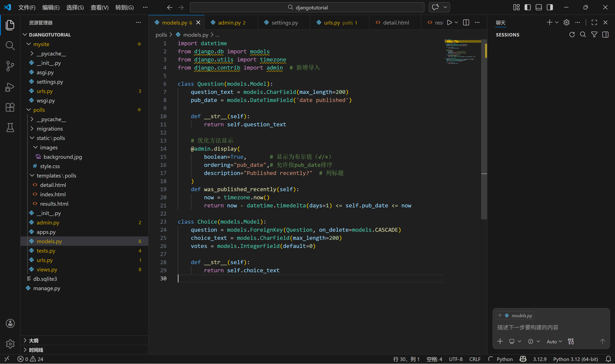615x364 pixels.
Task: Open the Auto model picker dropdown
Action: tap(554, 341)
